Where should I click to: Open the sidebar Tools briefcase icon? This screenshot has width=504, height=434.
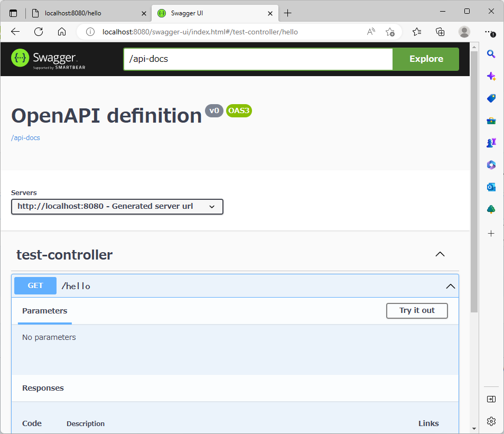pos(491,121)
